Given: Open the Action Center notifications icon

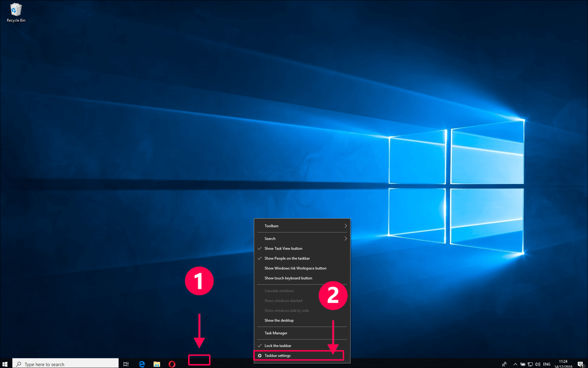Looking at the screenshot, I should coord(580,364).
